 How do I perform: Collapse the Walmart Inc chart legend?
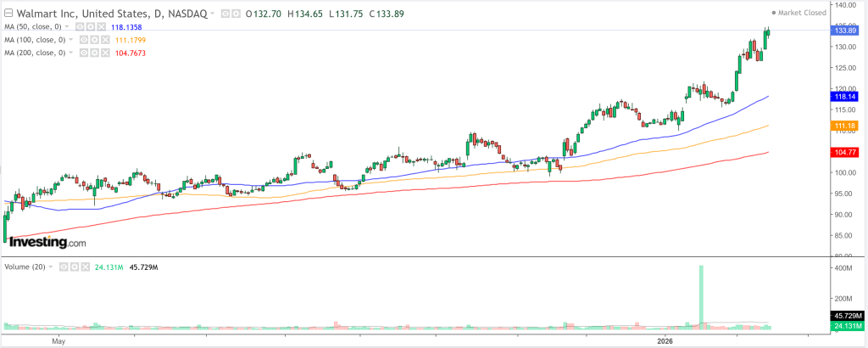coord(8,14)
